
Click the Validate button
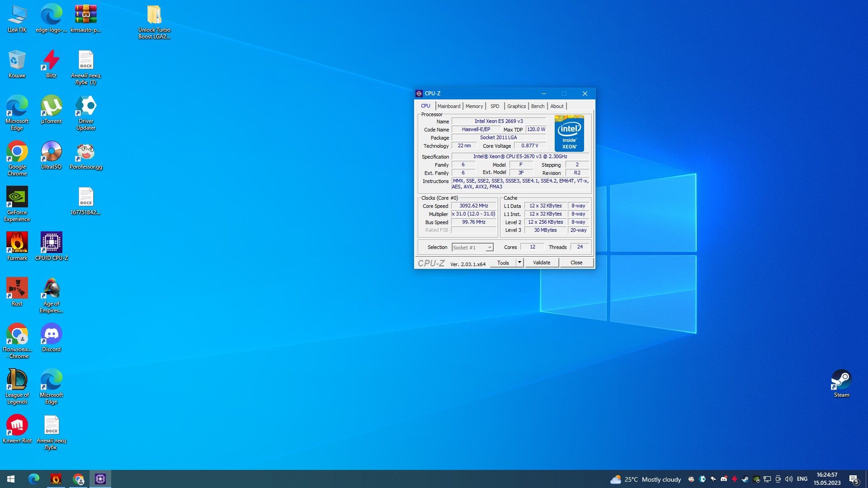click(x=542, y=263)
